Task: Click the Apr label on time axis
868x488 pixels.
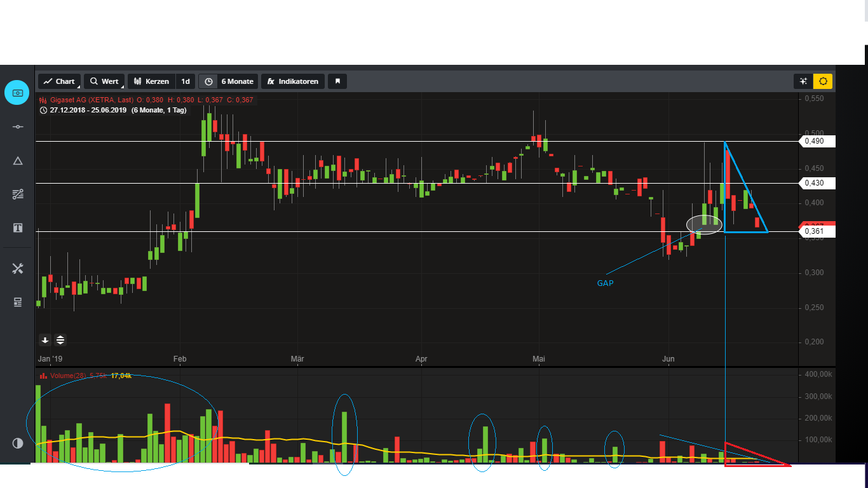Action: click(x=421, y=360)
